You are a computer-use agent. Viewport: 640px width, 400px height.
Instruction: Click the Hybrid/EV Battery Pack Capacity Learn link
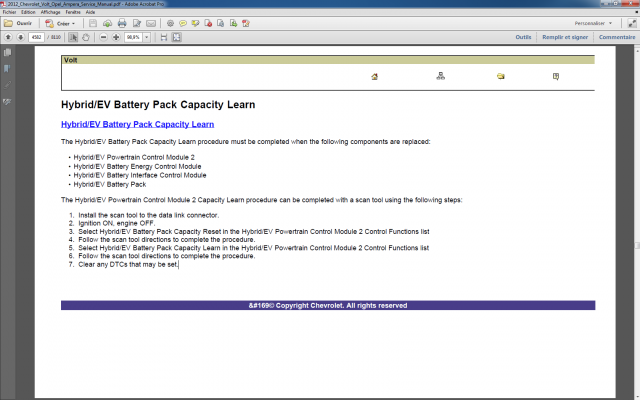coord(137,124)
